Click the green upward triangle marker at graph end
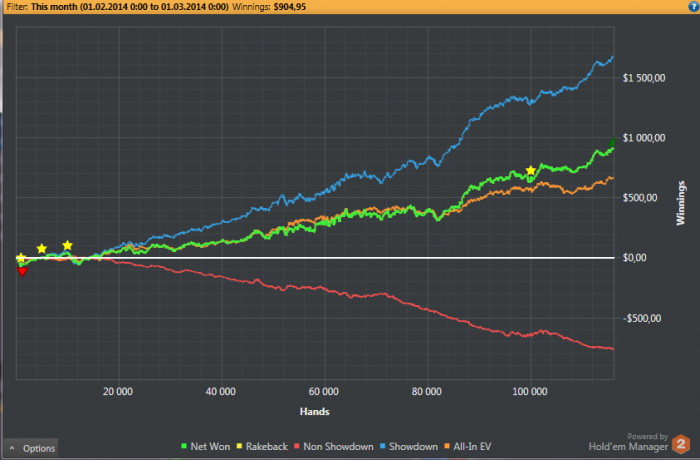 [x=612, y=142]
